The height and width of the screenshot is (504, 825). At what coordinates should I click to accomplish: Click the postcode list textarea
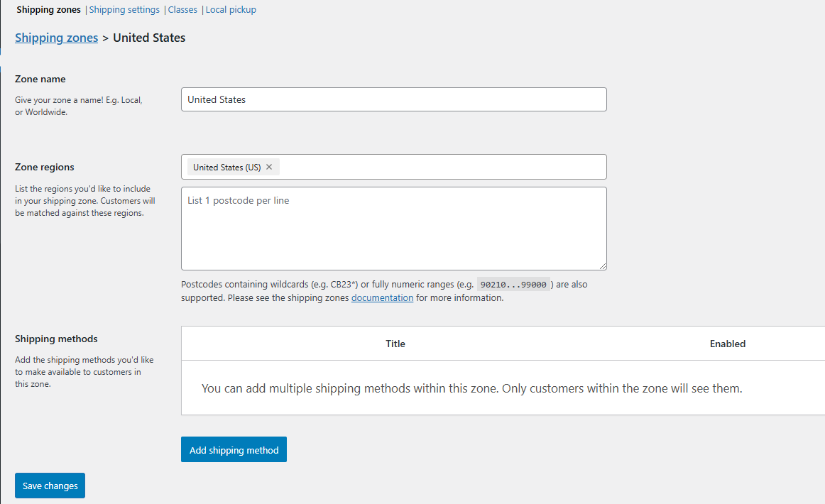click(x=393, y=229)
